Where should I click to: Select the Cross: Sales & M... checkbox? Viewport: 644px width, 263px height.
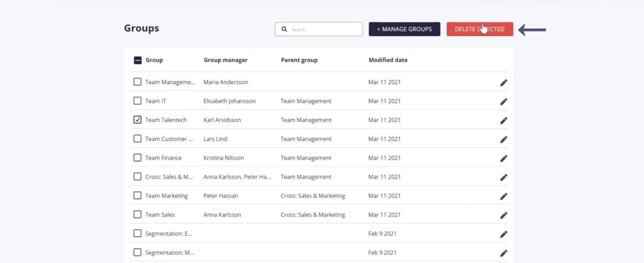pyautogui.click(x=137, y=176)
